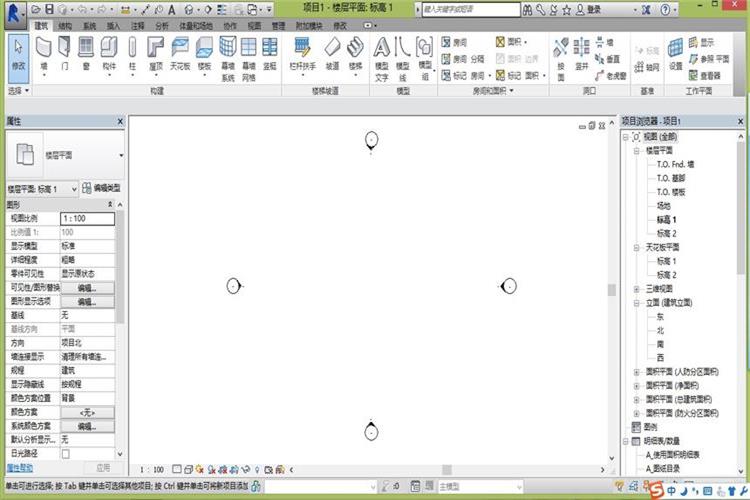Click the 视图比例 1:100 value field

[x=88, y=219]
